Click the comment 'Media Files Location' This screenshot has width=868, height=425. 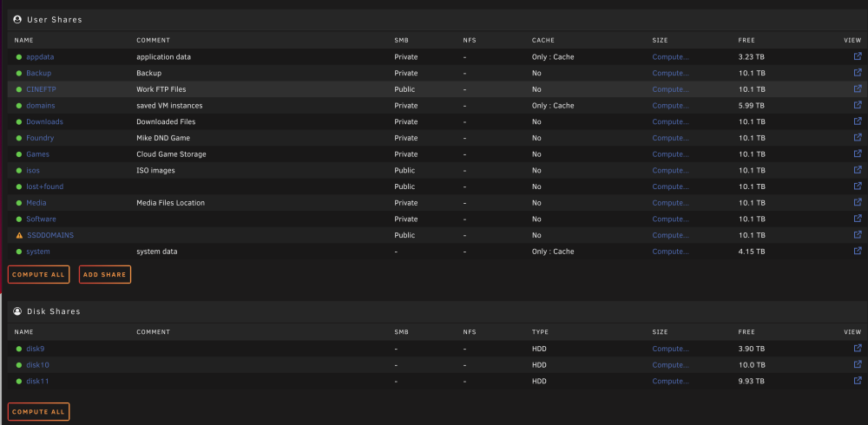pyautogui.click(x=170, y=203)
